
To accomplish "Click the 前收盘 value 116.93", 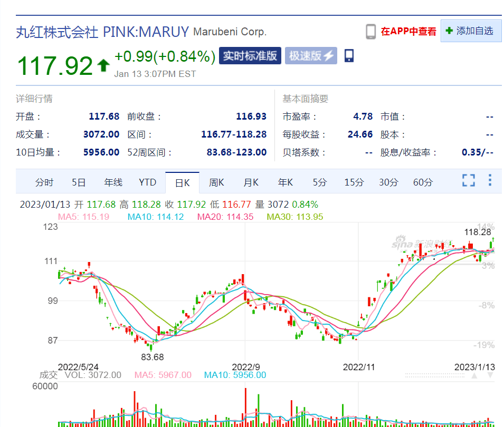I will tap(251, 116).
